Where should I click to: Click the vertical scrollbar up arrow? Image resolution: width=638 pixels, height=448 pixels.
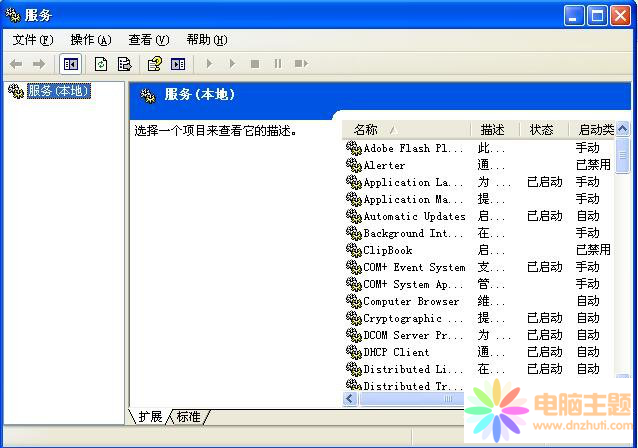click(x=623, y=130)
